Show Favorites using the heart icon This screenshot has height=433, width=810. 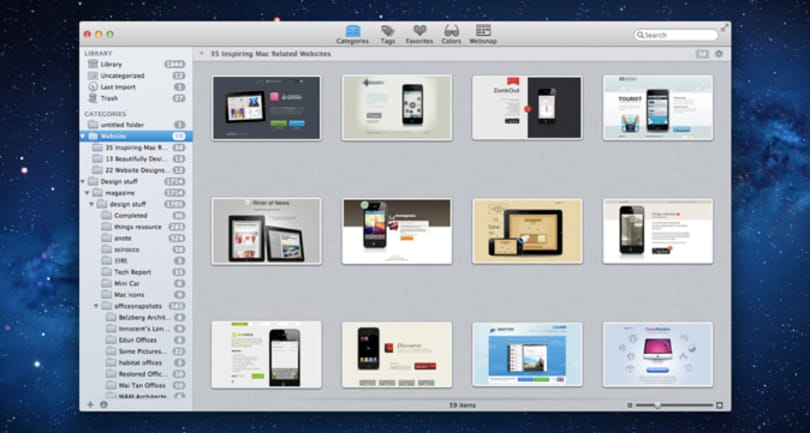coord(419,34)
